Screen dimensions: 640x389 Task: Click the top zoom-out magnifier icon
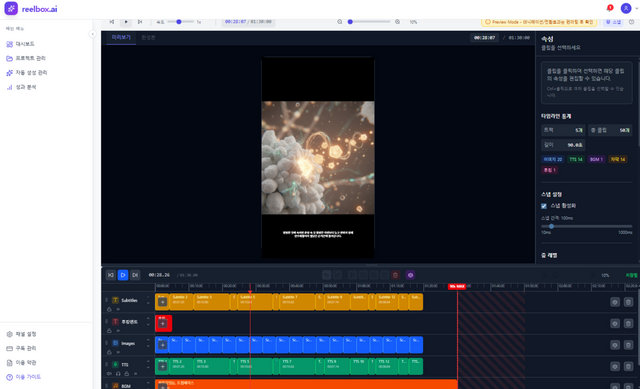click(x=340, y=22)
